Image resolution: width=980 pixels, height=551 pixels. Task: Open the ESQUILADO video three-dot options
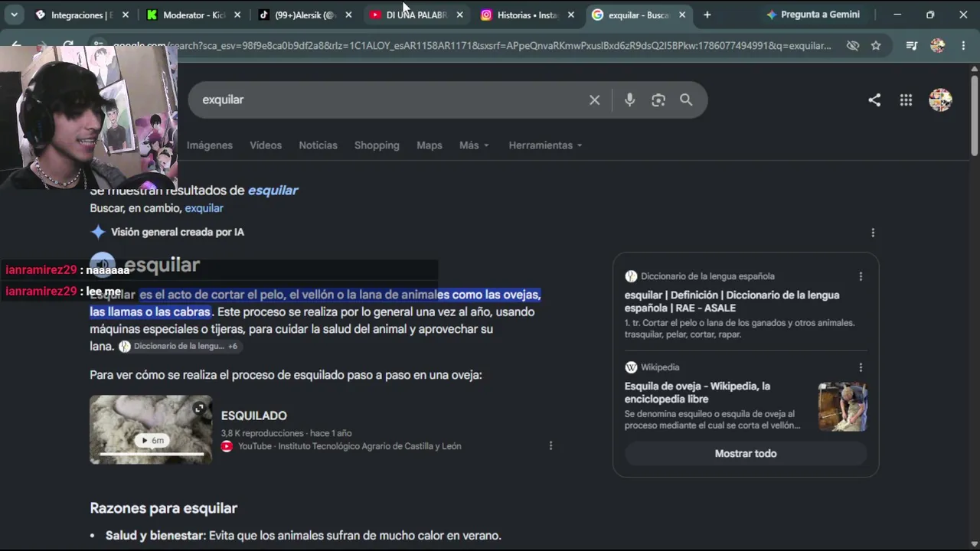point(550,445)
